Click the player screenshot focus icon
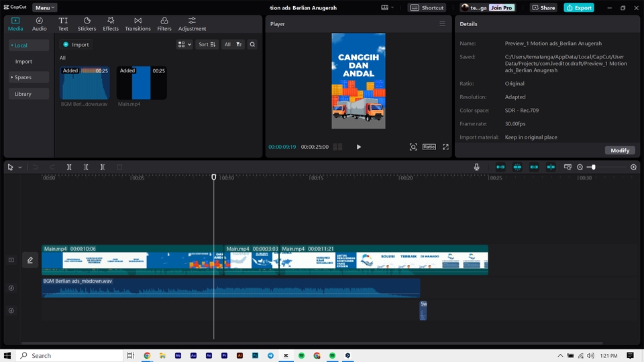 (413, 147)
